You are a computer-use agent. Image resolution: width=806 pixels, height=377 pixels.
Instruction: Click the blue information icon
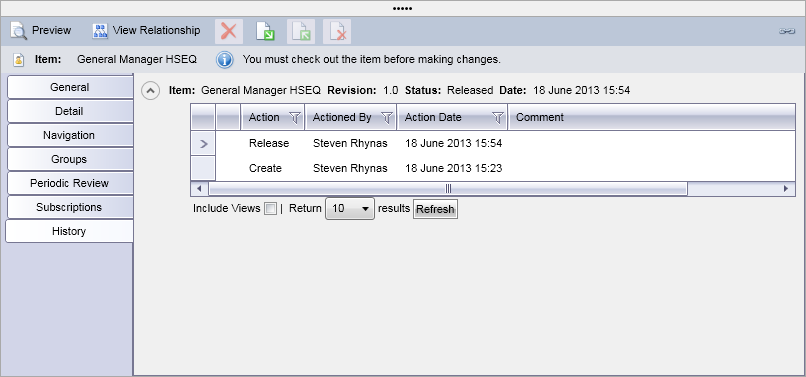pyautogui.click(x=225, y=60)
